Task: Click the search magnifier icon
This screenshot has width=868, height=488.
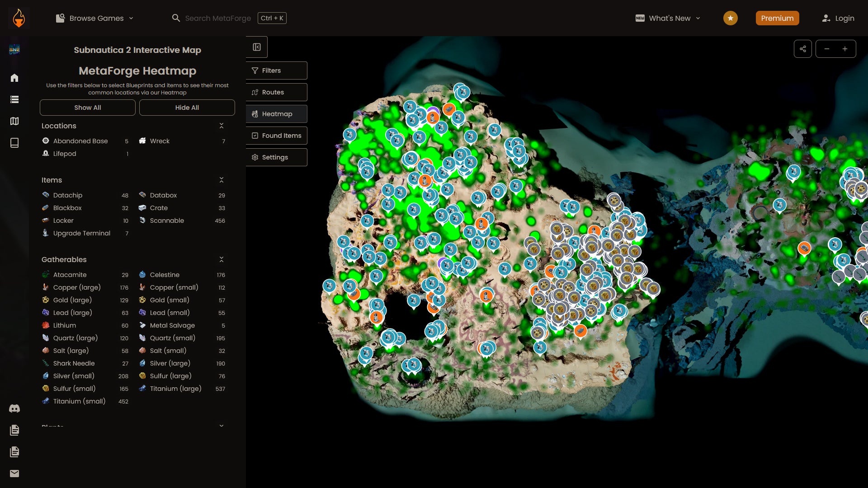Action: 176,18
